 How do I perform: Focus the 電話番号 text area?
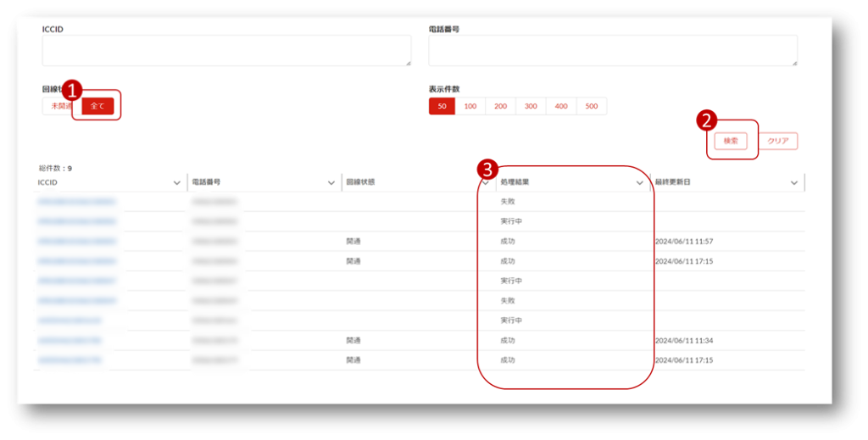coord(612,50)
